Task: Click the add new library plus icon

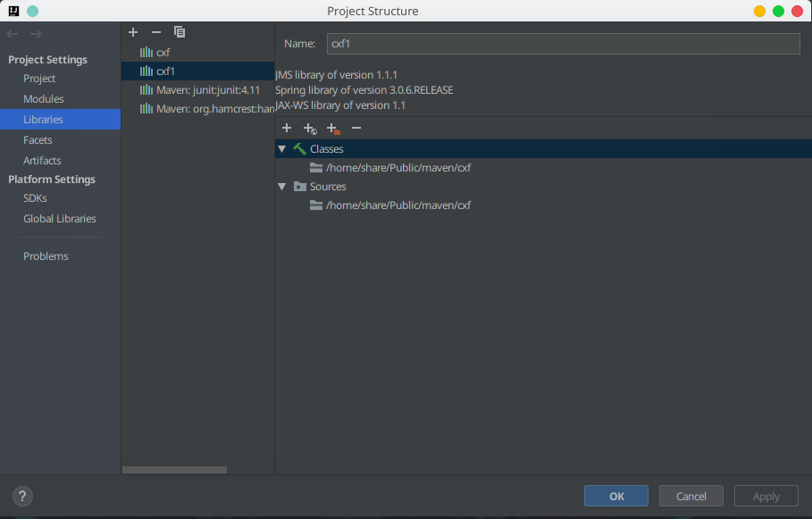Action: 133,32
